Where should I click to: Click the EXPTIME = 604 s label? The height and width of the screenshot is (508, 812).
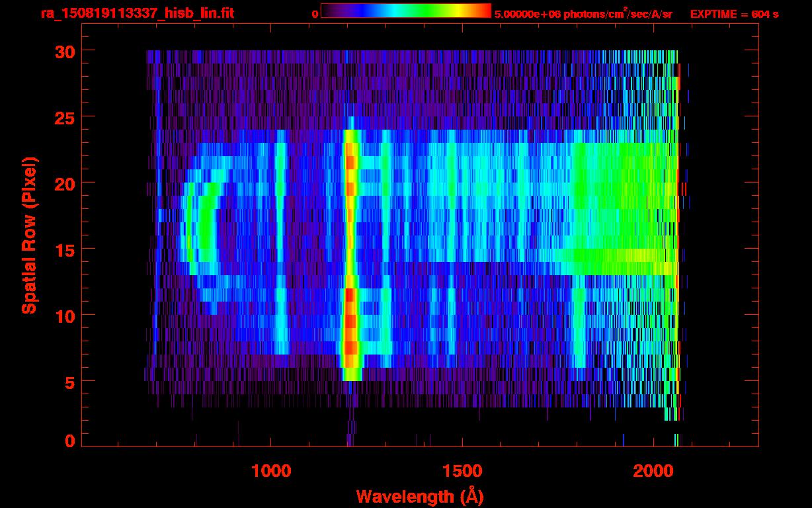[x=734, y=14]
